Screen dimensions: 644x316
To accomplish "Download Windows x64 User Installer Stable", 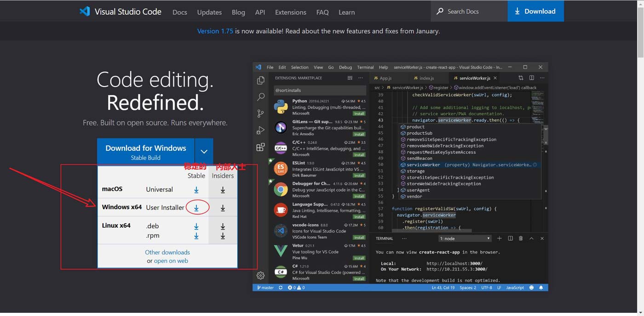I will pos(196,208).
